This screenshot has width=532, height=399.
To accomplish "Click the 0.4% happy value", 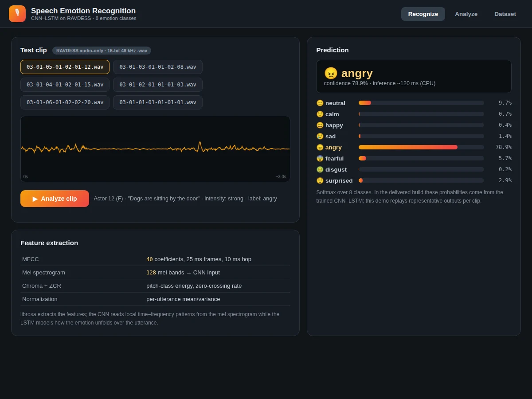I will 505,125.
